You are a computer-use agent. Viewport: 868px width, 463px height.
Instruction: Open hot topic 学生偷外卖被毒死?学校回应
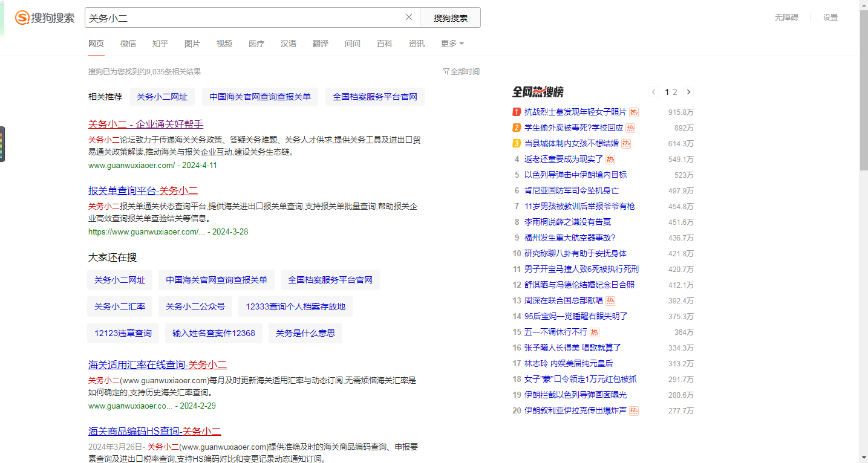click(x=573, y=128)
